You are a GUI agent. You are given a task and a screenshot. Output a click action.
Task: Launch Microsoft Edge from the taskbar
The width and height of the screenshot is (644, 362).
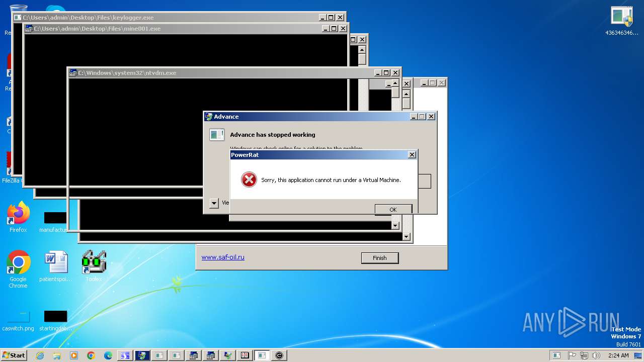pyautogui.click(x=108, y=355)
